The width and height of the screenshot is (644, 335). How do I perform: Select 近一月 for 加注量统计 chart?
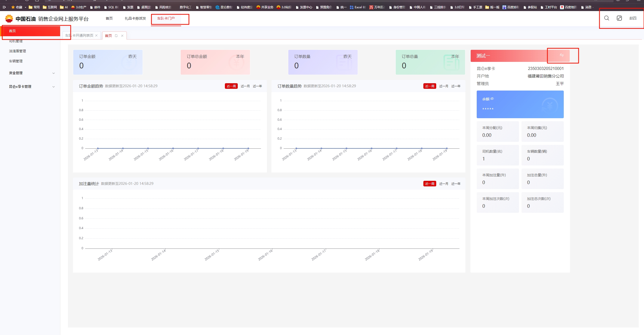(x=444, y=184)
